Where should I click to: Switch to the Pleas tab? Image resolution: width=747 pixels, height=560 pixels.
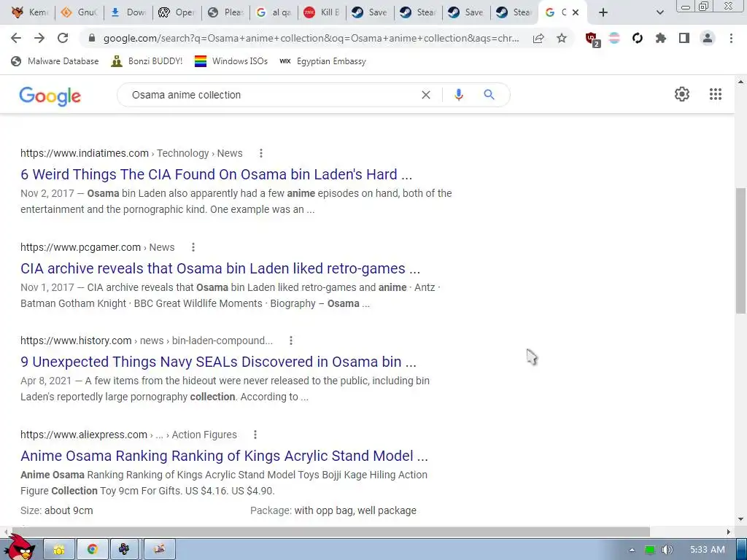pos(226,12)
